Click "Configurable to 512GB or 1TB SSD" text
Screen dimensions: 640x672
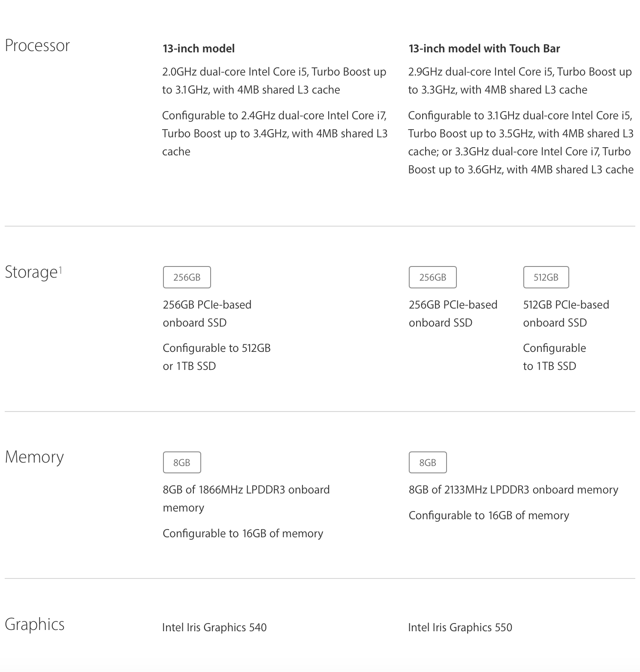click(217, 357)
